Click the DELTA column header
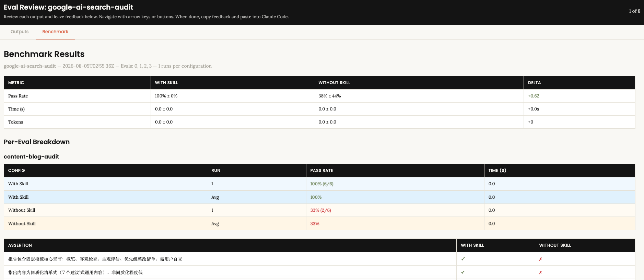This screenshot has width=644, height=280. click(534, 83)
